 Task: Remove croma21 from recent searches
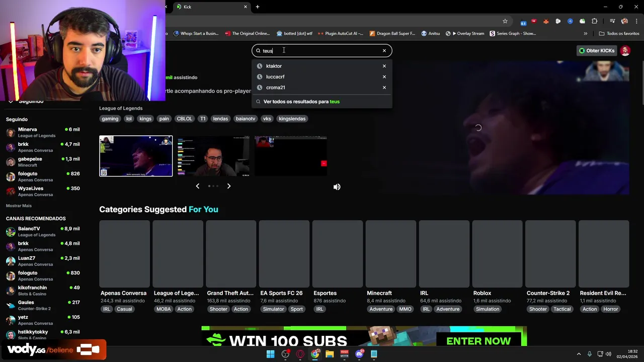(x=384, y=87)
